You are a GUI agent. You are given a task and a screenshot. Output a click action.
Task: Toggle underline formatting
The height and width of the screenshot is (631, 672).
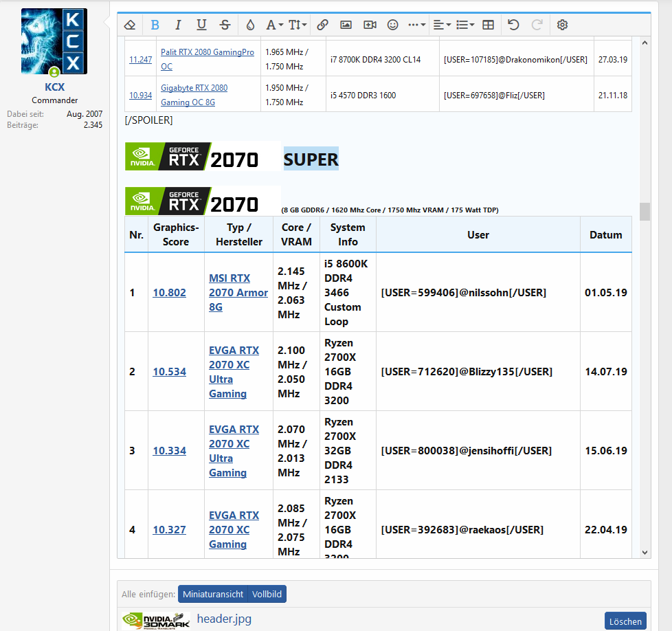tap(201, 25)
